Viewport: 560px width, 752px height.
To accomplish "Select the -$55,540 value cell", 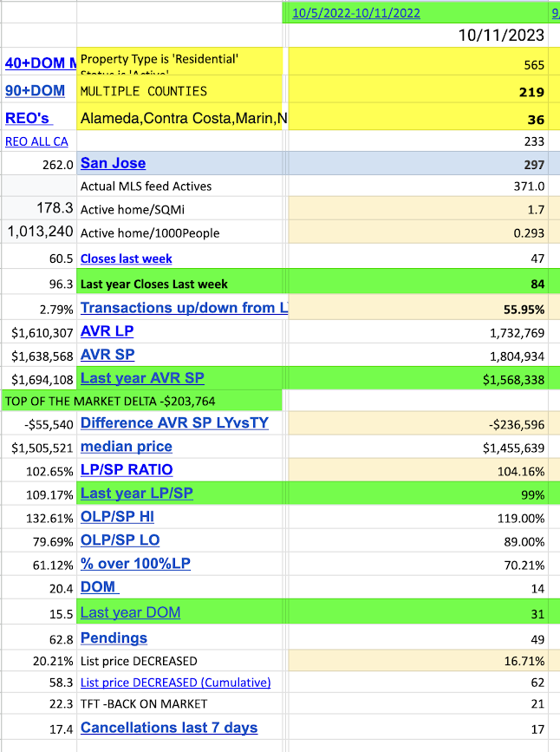I will pos(38,423).
